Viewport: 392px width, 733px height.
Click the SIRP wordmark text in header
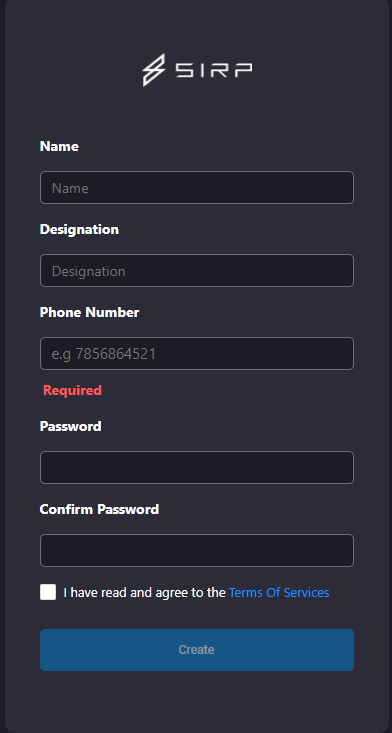coord(214,70)
